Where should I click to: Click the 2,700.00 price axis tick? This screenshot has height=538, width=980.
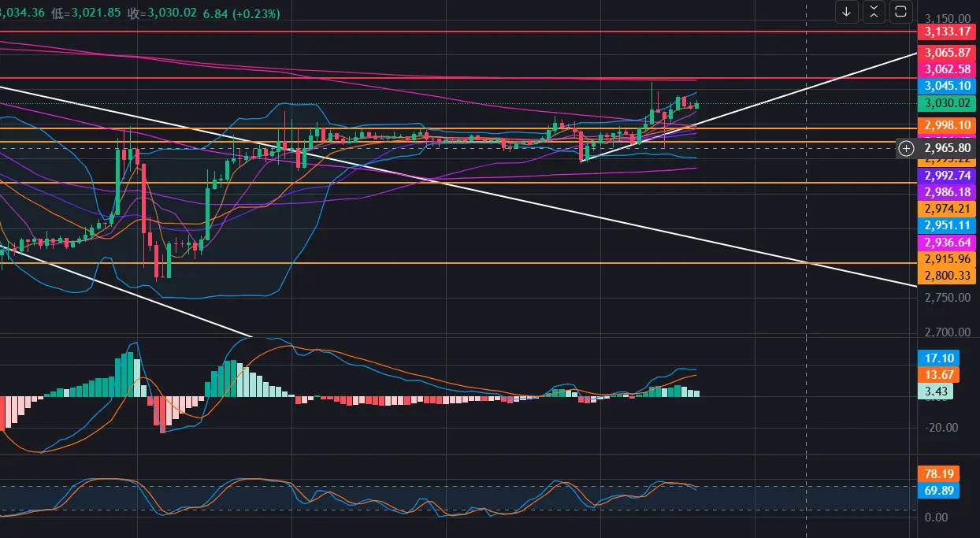click(x=948, y=332)
